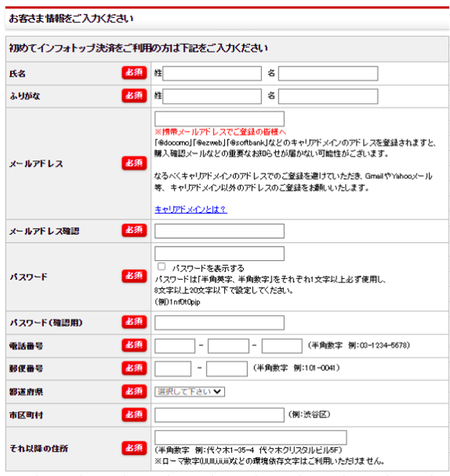Click the red 必須 badge beside 都道府県
Screen dimensions: 450x476
click(134, 392)
